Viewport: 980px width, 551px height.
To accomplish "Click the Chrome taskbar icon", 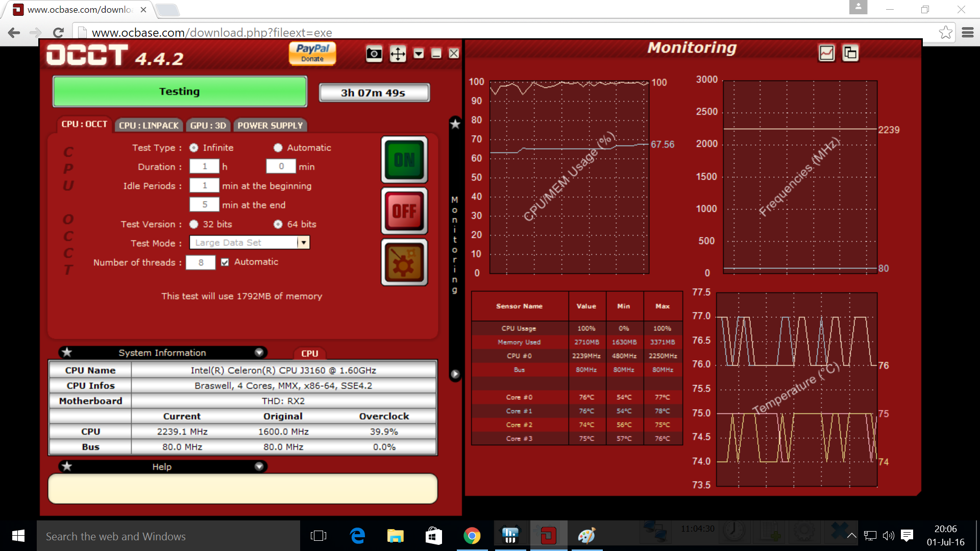I will 472,536.
